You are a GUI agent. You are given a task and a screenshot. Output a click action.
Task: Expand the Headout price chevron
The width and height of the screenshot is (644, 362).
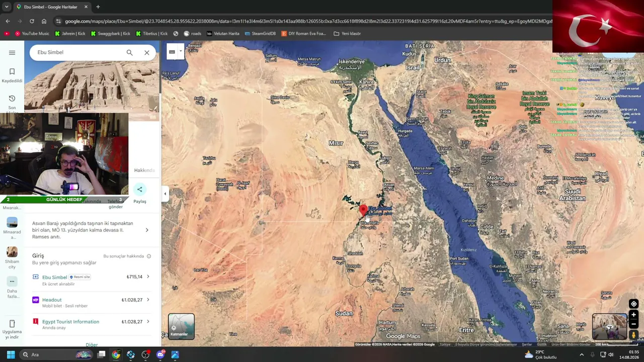(x=148, y=300)
